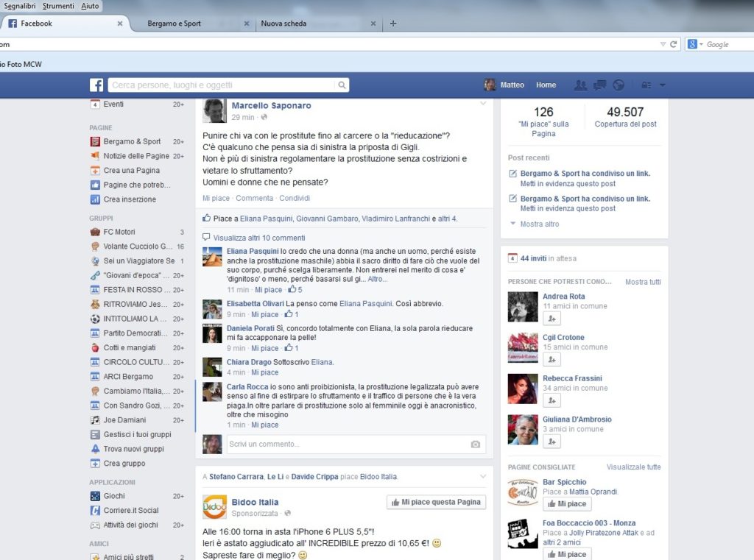Open the account menu arrow in the header

pyautogui.click(x=662, y=85)
